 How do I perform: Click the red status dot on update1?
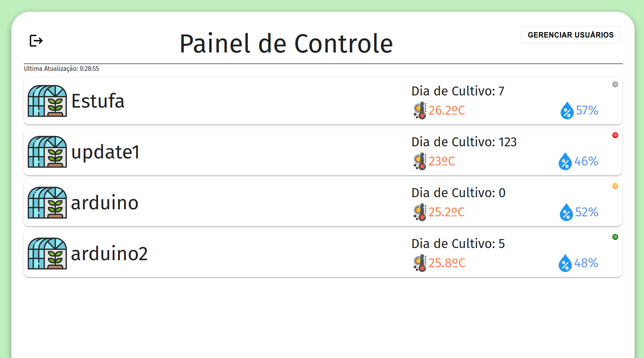coord(615,135)
